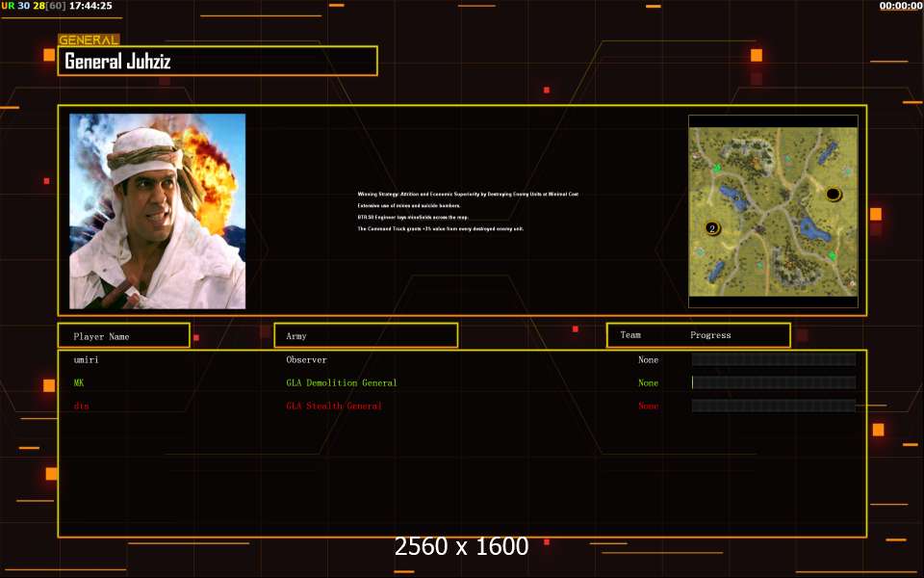Click the Observer army entry
Viewport: 924px width, 578px height.
tap(306, 359)
